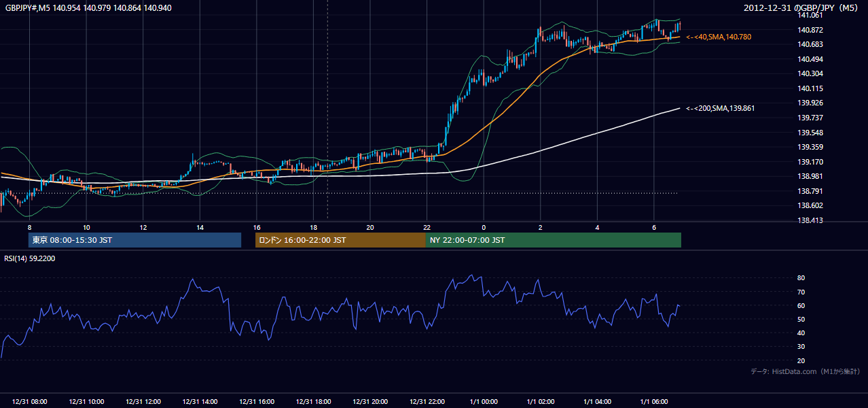Click RSI scale value 40
The image size is (868, 408).
click(x=801, y=333)
